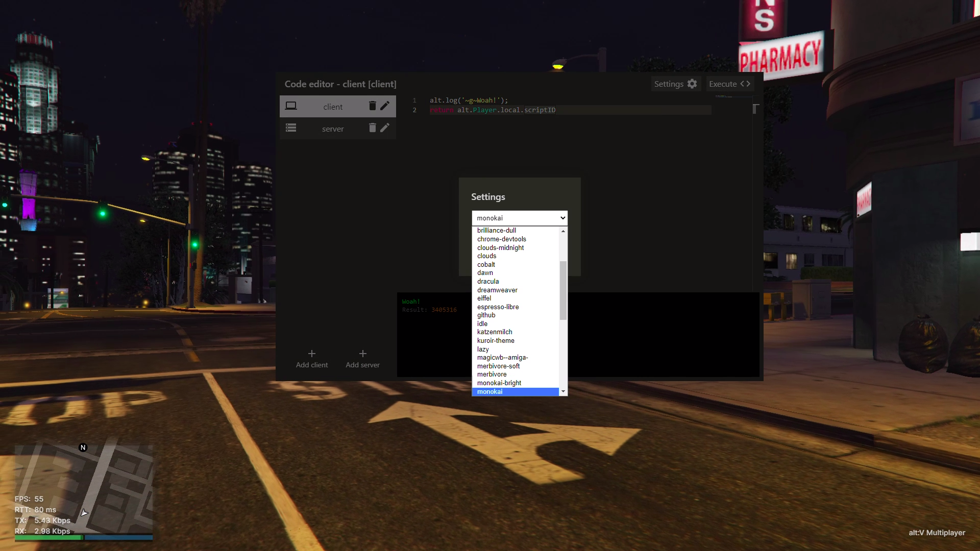Pick cobalt theme from the list
Image resolution: width=980 pixels, height=551 pixels.
pos(486,265)
